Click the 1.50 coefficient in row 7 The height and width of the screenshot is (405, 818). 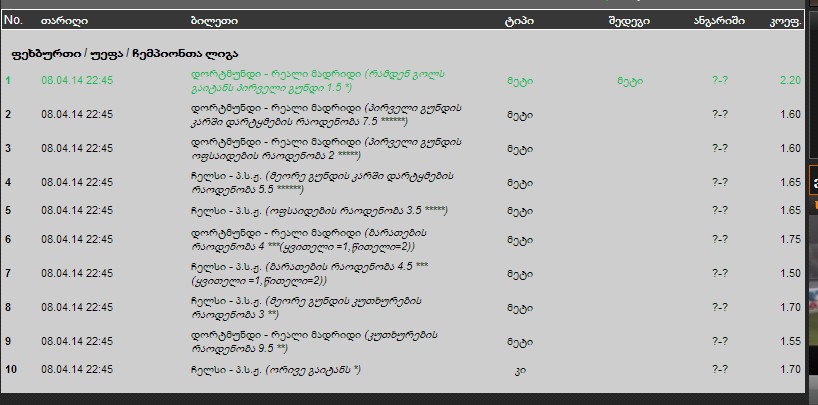pos(790,273)
